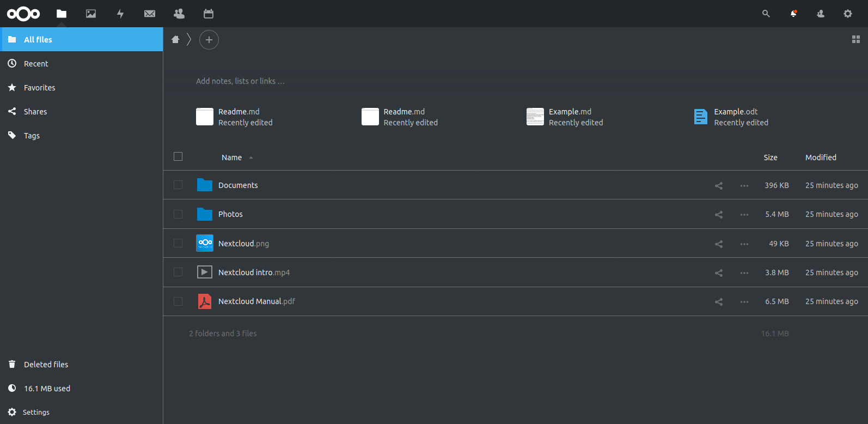Screen dimensions: 868x424
Task: Open Deleted files in sidebar
Action: (x=82, y=364)
